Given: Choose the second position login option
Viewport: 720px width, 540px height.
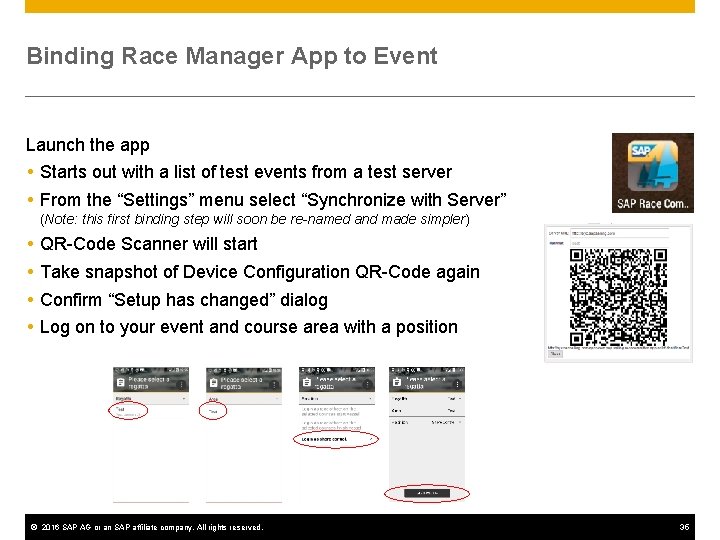Looking at the screenshot, I should coord(331,425).
